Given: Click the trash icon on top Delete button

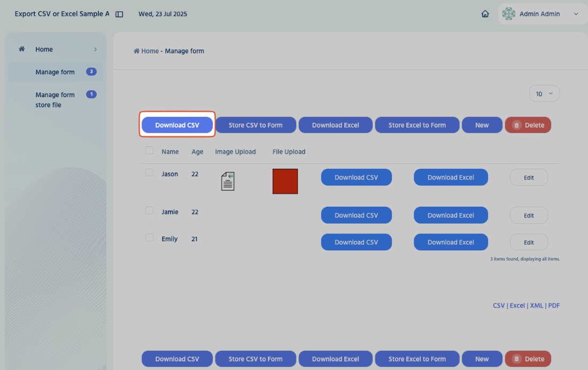Looking at the screenshot, I should (x=516, y=125).
